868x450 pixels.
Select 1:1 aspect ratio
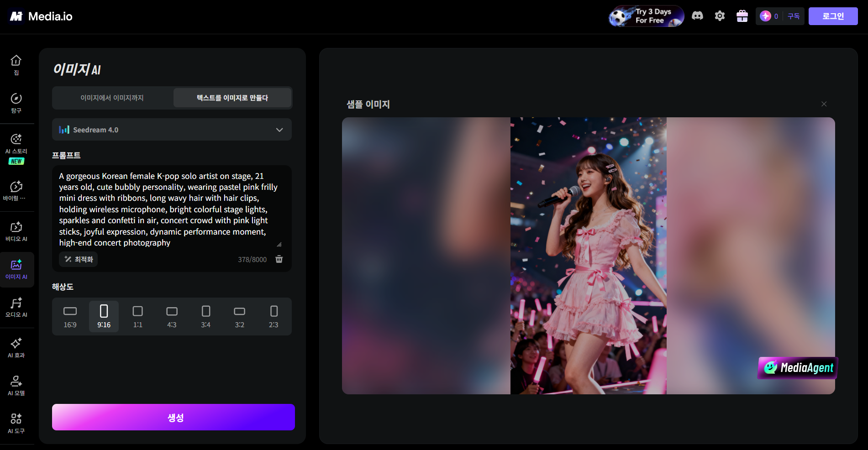(x=138, y=316)
